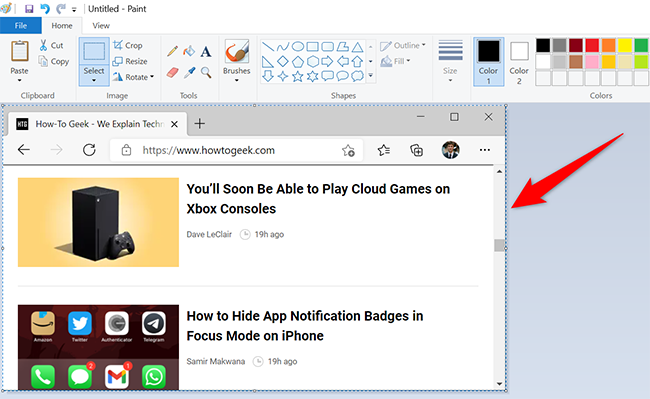The height and width of the screenshot is (399, 650).
Task: Activate the Color picker eyedropper tool
Action: click(189, 73)
